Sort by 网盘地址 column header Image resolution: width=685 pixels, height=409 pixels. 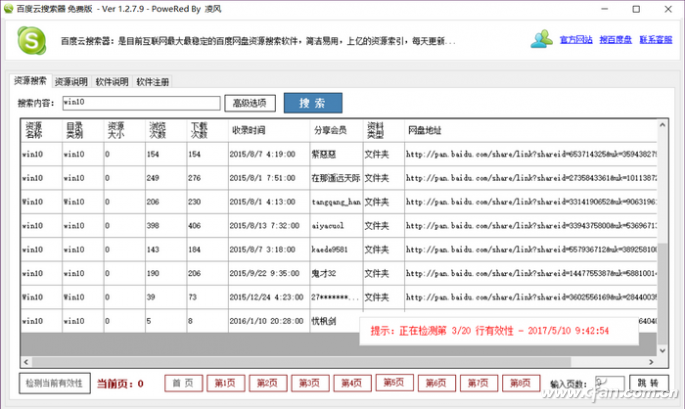tap(530, 130)
